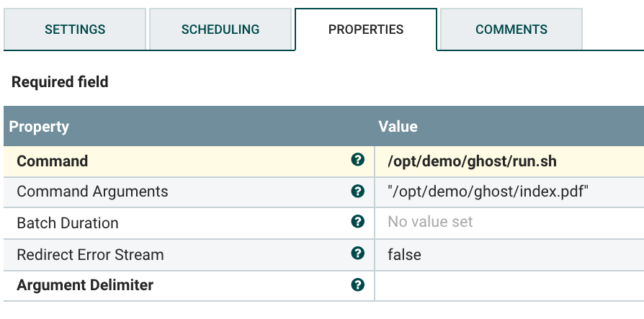Screen dimensions: 644x319
Task: Click help icon next to Argument Delimiter
Action: (357, 284)
